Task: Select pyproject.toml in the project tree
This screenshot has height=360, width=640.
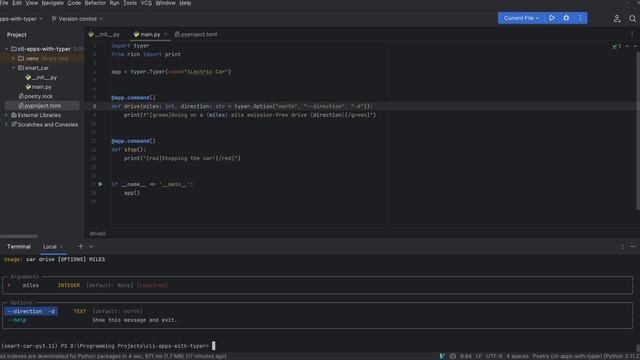Action: tap(40, 106)
